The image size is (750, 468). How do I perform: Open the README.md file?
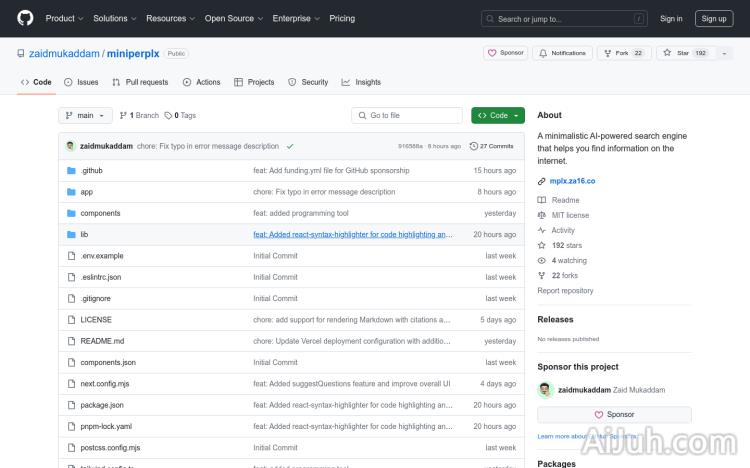[102, 341]
